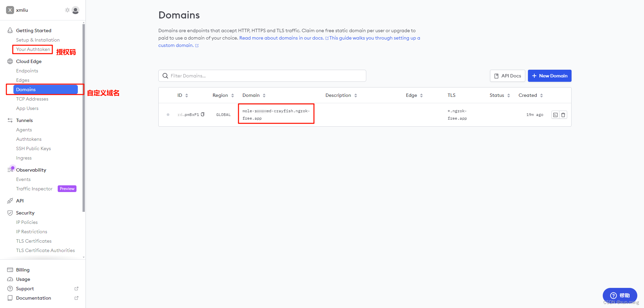Click the API plug icon
This screenshot has width=644, height=308.
pyautogui.click(x=10, y=201)
